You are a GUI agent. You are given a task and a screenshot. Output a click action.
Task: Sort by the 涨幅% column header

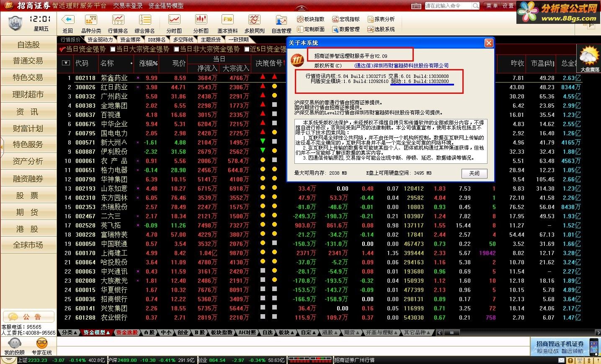click(x=148, y=63)
